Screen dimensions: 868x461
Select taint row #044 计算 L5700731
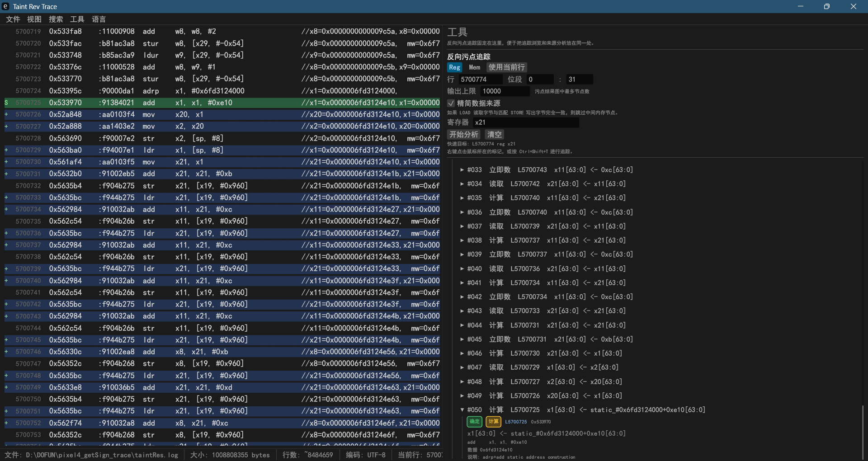(547, 325)
